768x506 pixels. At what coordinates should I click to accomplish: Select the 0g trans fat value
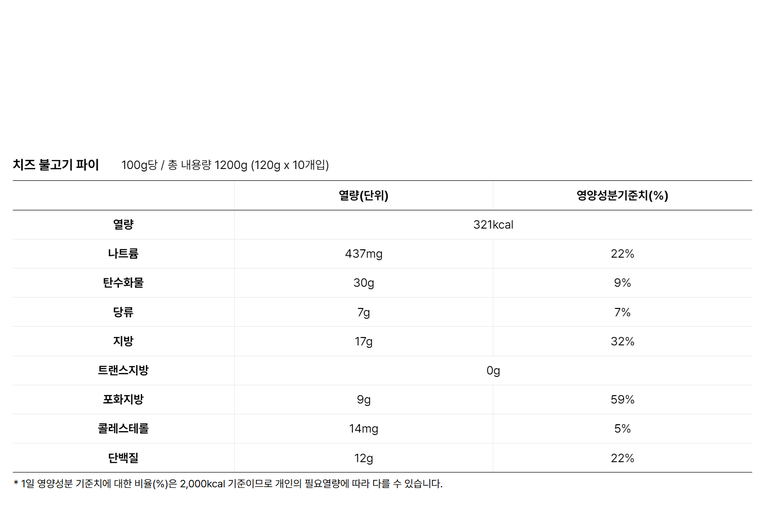click(x=493, y=371)
